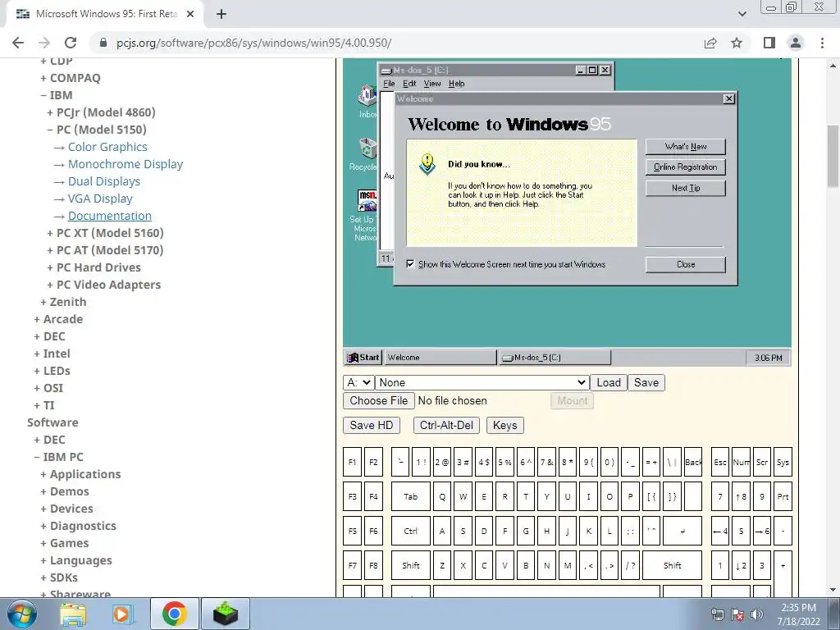Open View menu in Ms-dos_5 window
Screen dimensions: 840x630
(x=432, y=84)
